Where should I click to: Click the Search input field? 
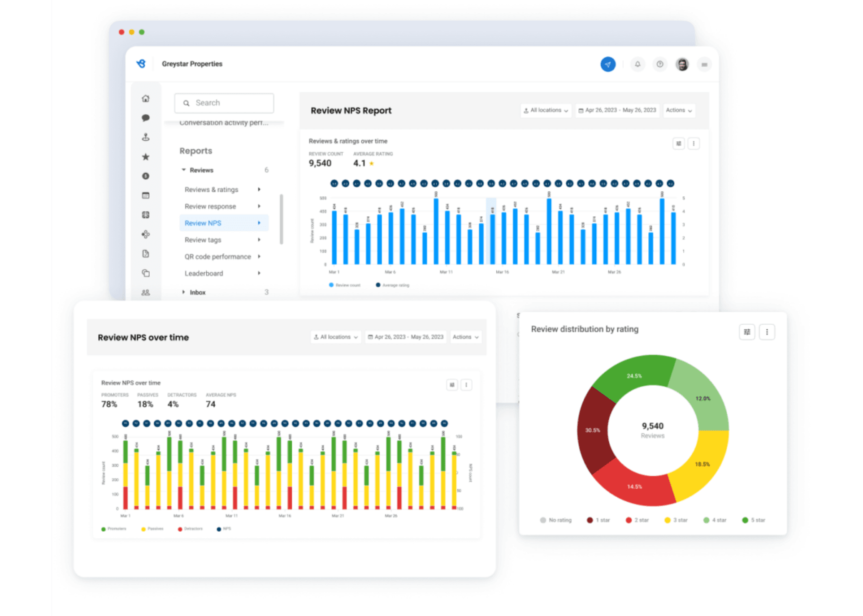point(224,103)
